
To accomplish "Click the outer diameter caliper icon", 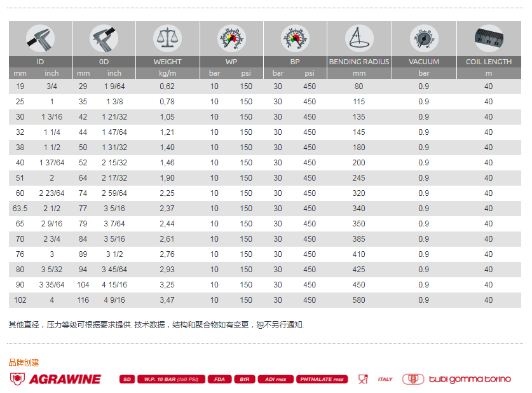I will [104, 38].
